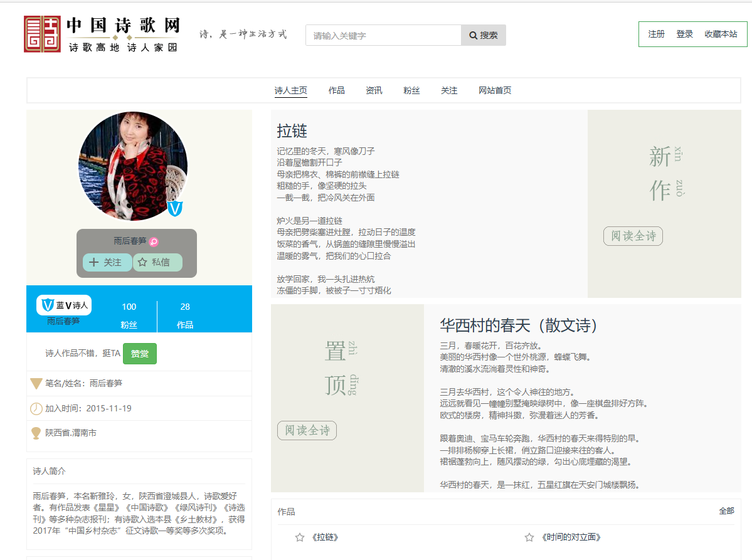Click the clock icon beside 加入时间

[36, 408]
